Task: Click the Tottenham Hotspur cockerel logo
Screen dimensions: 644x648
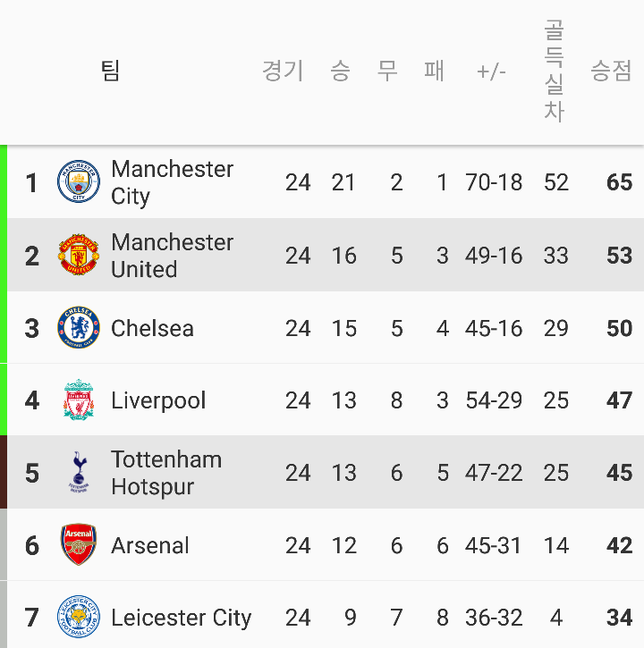Action: (79, 472)
